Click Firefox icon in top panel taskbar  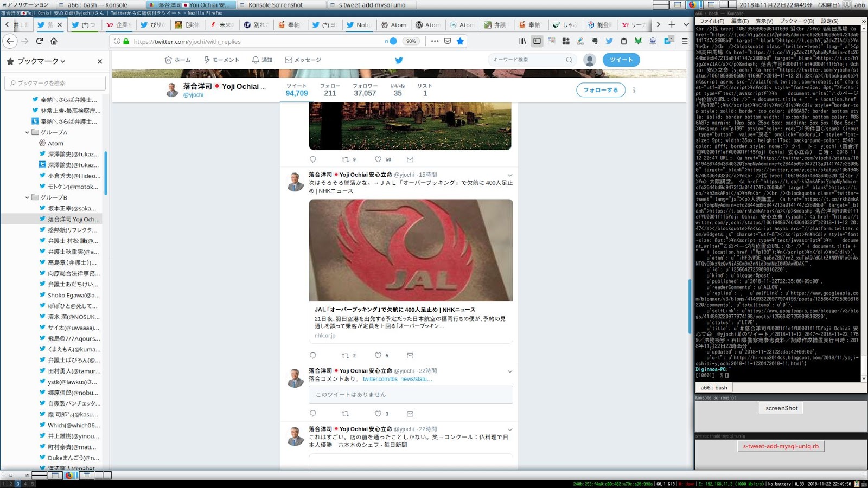pyautogui.click(x=692, y=4)
